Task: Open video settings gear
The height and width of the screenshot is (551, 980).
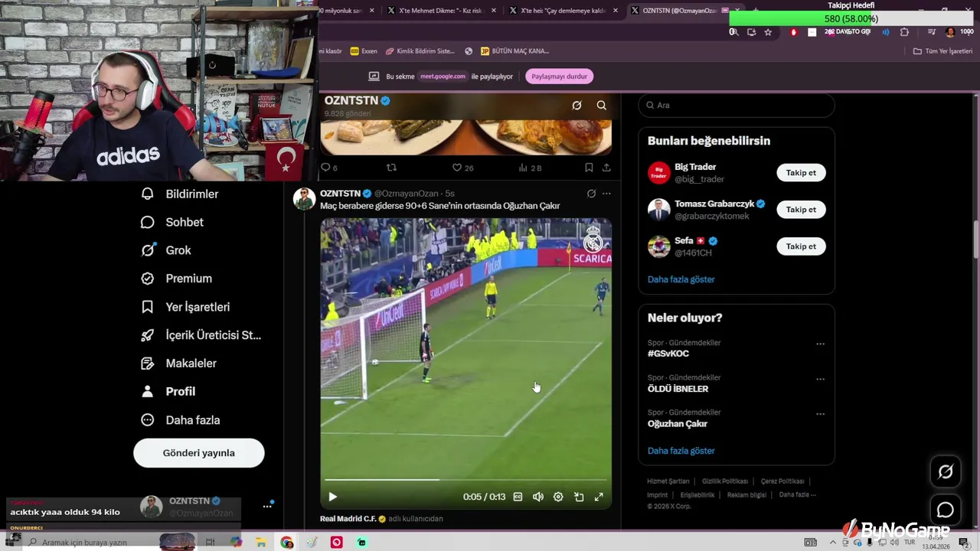Action: 558,497
